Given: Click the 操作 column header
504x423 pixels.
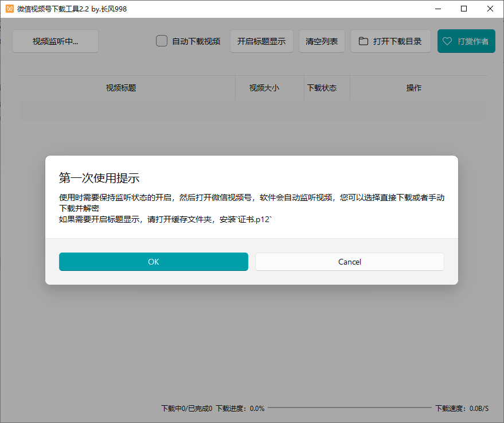Looking at the screenshot, I should (x=413, y=88).
